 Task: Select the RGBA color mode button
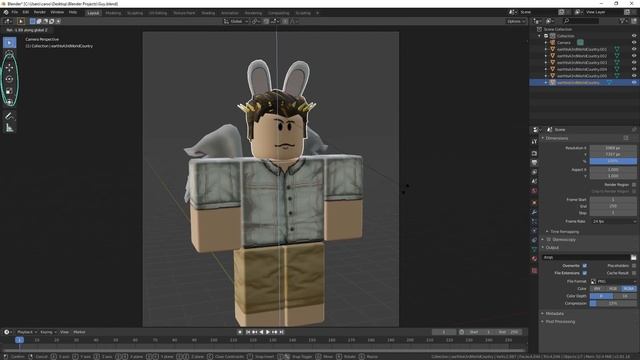(x=629, y=289)
